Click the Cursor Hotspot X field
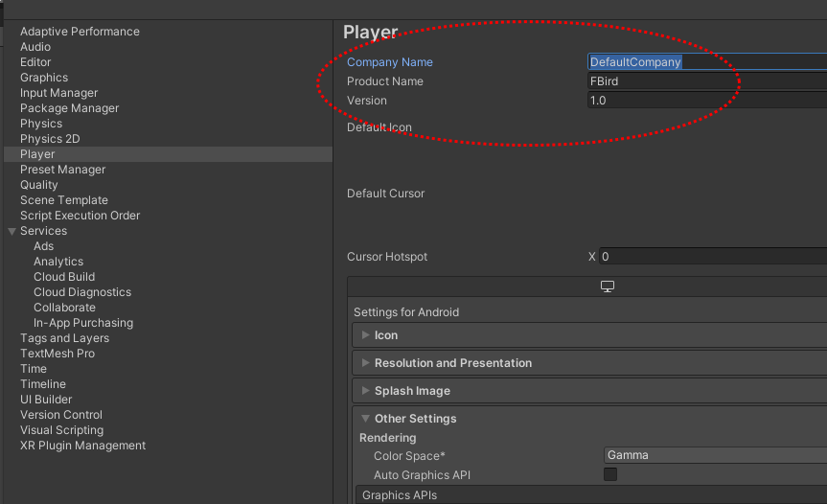This screenshot has height=504, width=827. [713, 256]
